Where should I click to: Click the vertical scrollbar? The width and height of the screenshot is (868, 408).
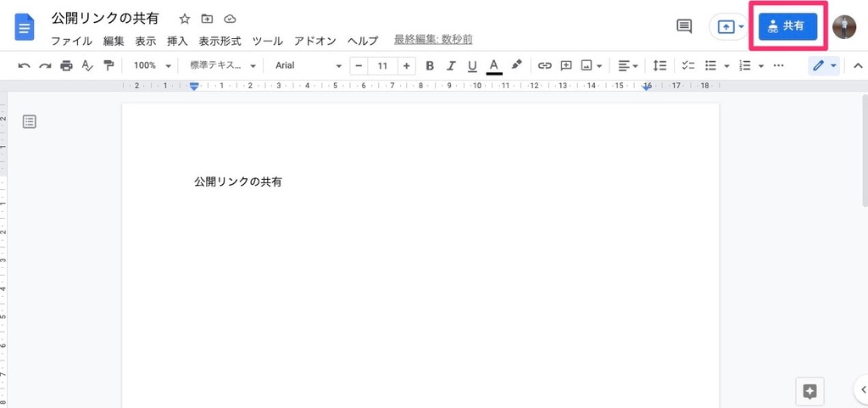[865, 151]
